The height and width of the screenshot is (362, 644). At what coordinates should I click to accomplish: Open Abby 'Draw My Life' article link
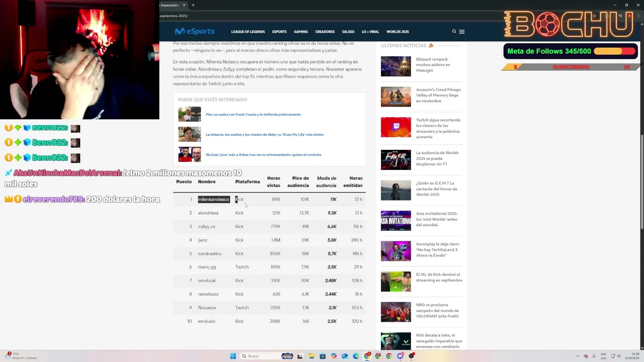point(265,134)
